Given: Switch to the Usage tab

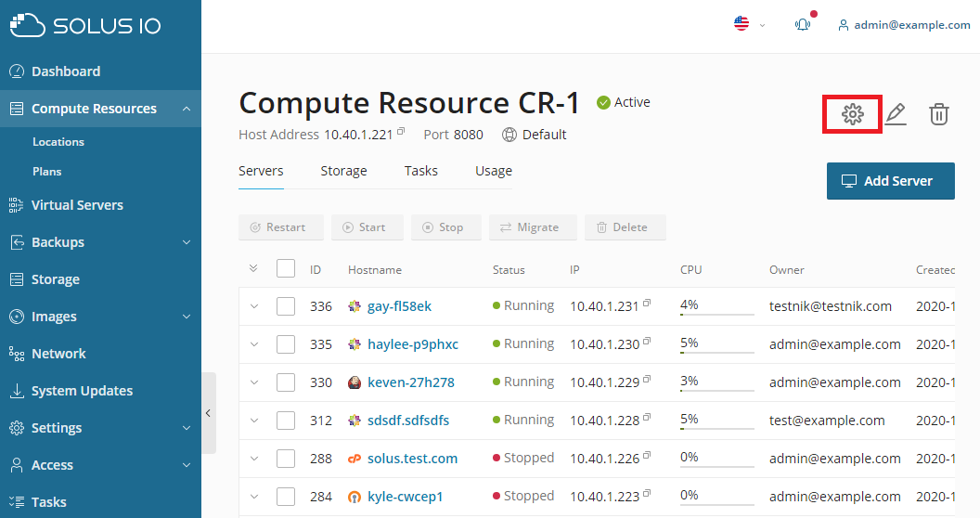Looking at the screenshot, I should coord(494,171).
